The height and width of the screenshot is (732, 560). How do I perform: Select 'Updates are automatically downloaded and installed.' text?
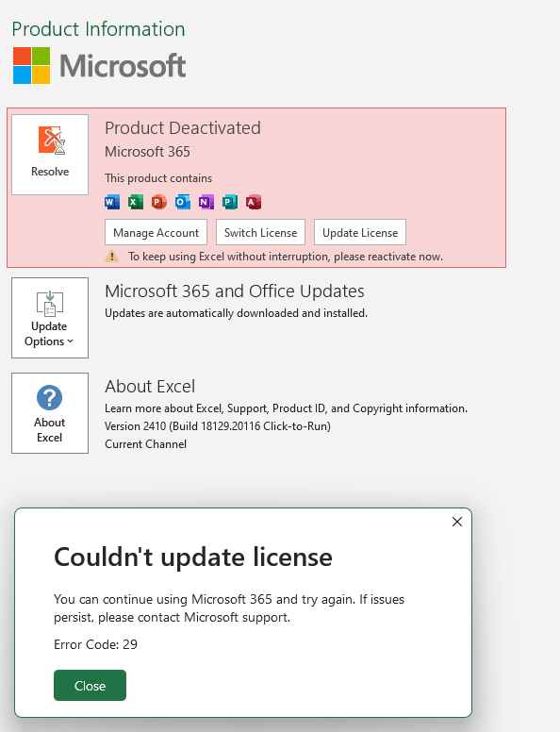pos(236,313)
